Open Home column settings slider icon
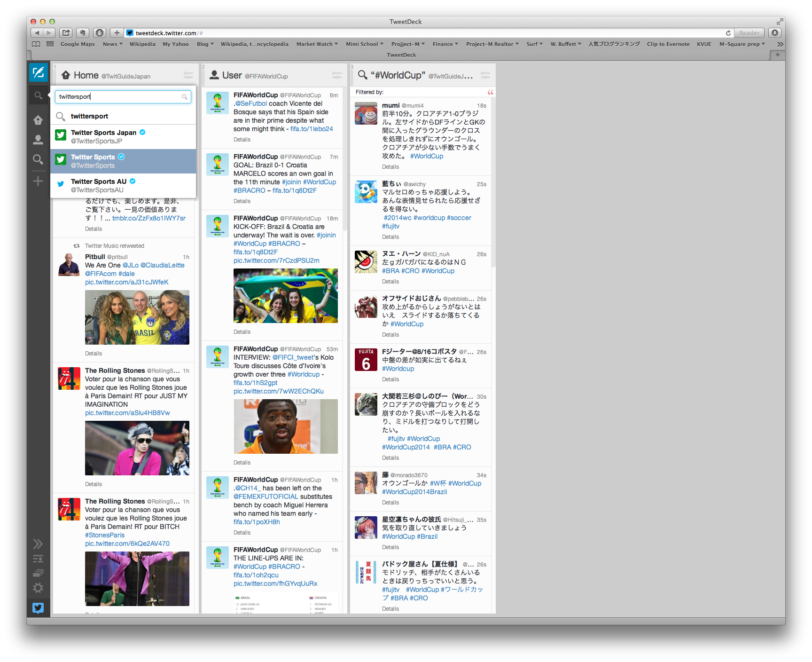Screen dimensions: 812x662 click(188, 75)
